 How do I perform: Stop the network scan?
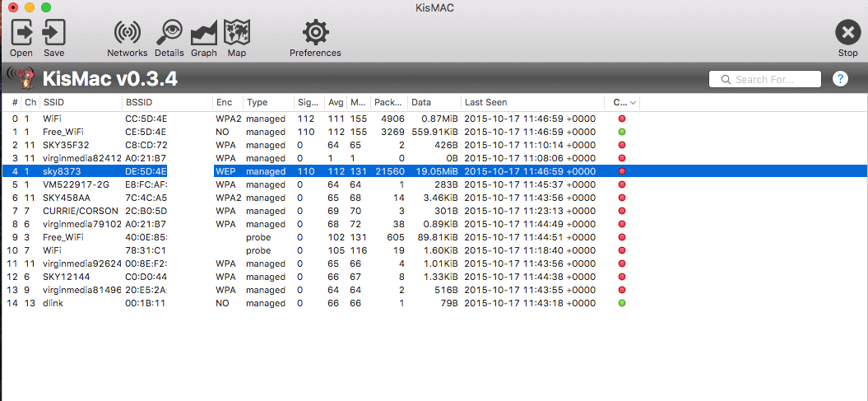point(847,32)
